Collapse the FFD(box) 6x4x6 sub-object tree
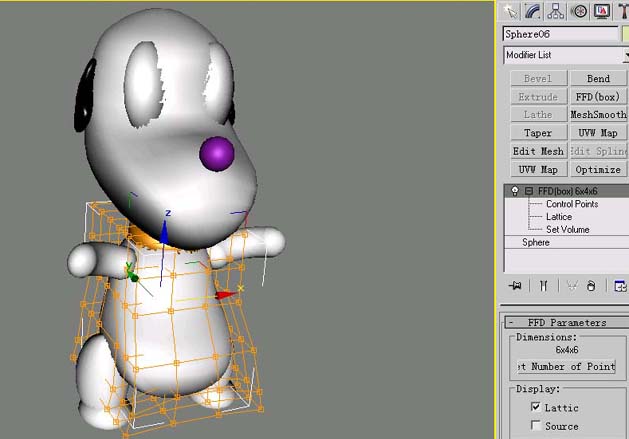Image resolution: width=629 pixels, height=439 pixels. click(529, 191)
